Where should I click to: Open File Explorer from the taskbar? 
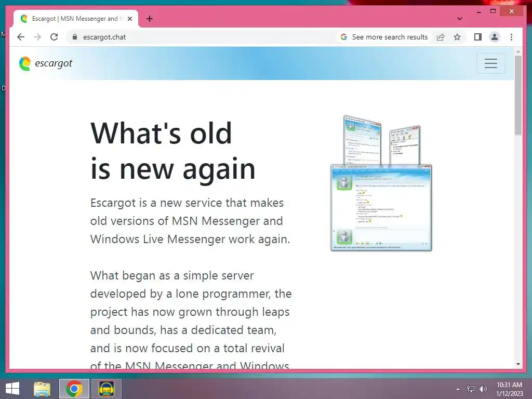42,389
